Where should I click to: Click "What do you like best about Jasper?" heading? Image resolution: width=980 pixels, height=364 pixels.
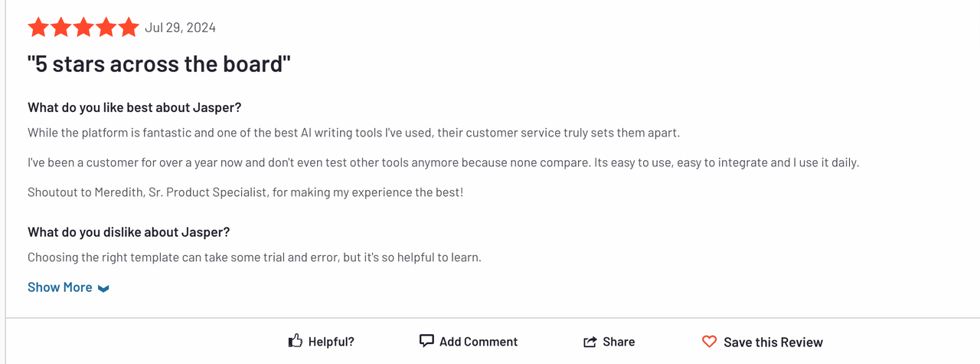coord(135,107)
